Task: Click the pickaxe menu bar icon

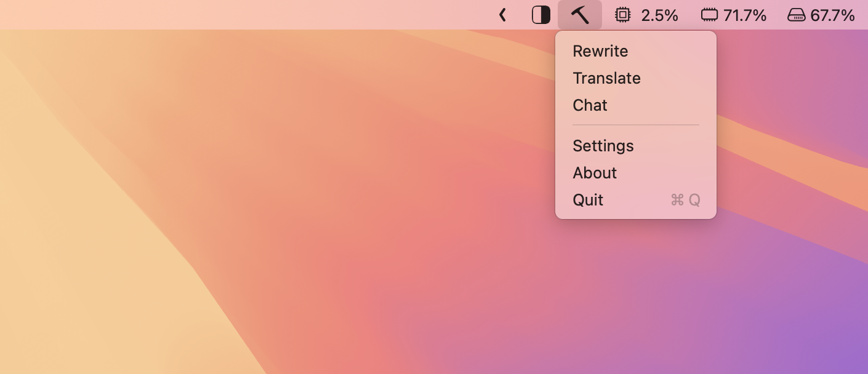Action: click(x=579, y=15)
